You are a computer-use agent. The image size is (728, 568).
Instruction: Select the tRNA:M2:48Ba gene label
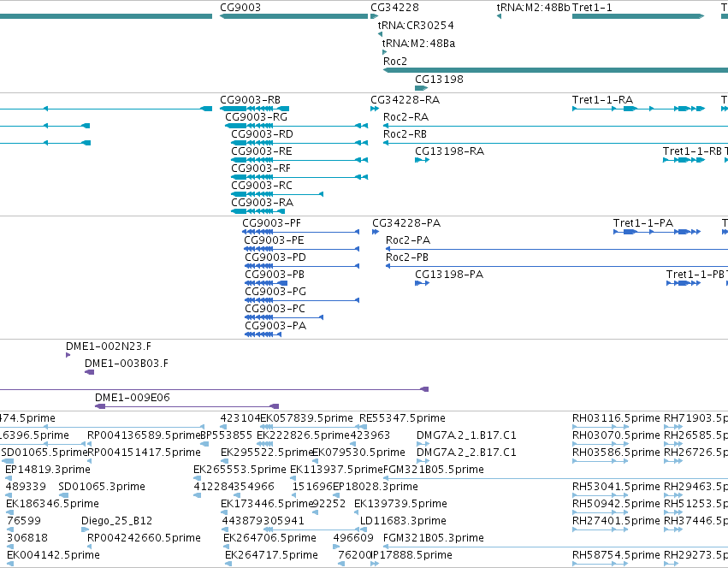(x=418, y=43)
